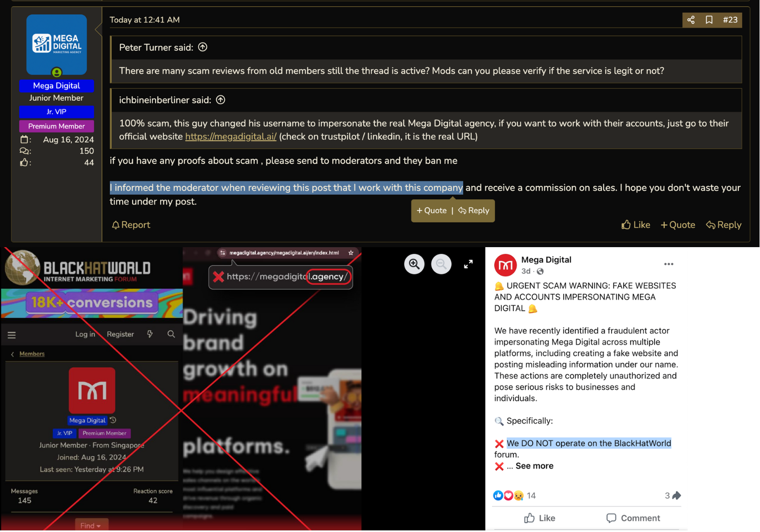The width and height of the screenshot is (760, 532).
Task: Zoom in on the attached image
Action: (x=414, y=264)
